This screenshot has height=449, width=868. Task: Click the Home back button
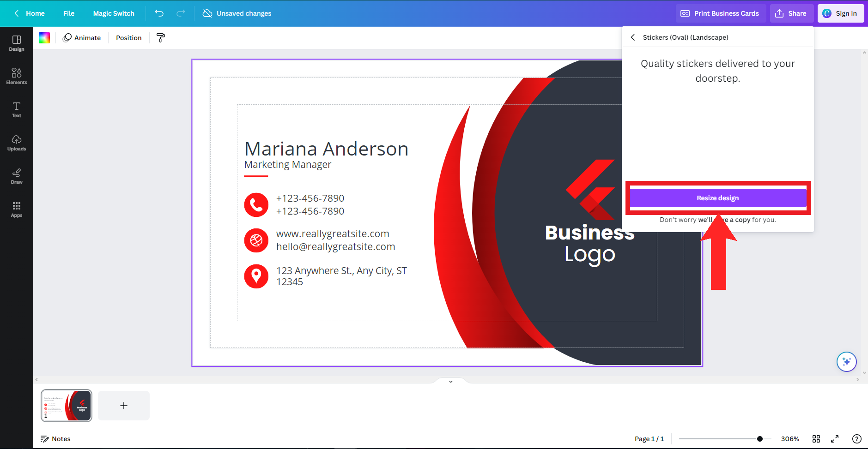30,13
